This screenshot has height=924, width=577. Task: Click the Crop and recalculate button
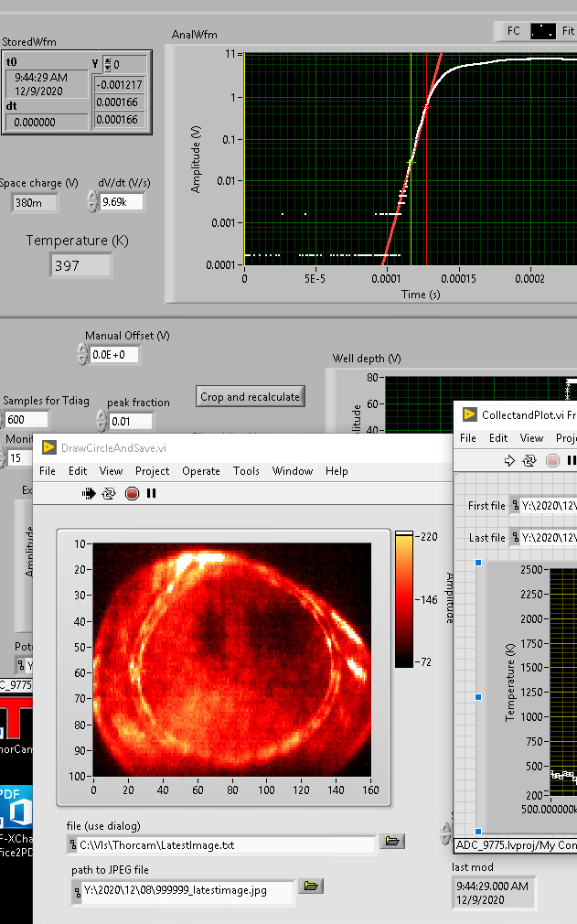(x=250, y=396)
